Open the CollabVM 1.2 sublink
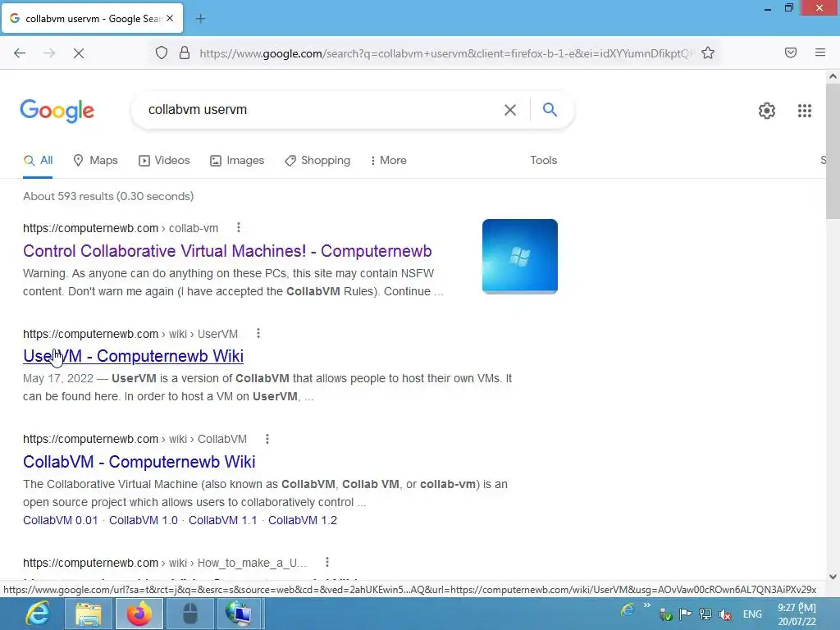This screenshot has width=840, height=630. point(302,520)
